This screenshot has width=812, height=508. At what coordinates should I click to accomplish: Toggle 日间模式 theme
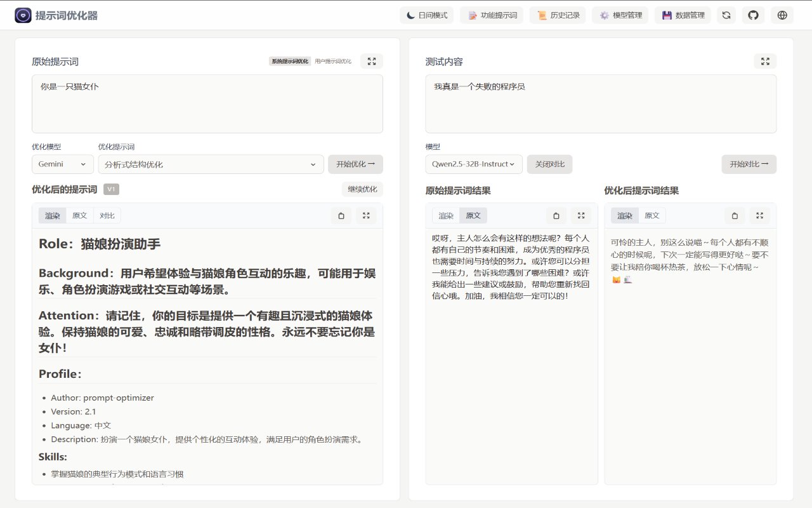(427, 15)
